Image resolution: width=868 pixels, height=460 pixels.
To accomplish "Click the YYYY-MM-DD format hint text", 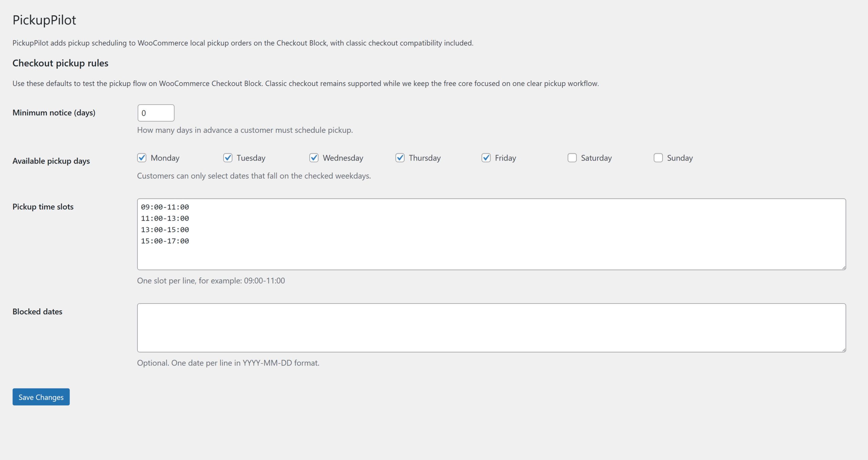I will pos(228,363).
